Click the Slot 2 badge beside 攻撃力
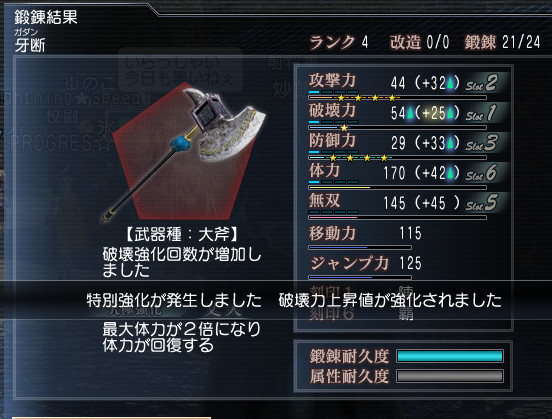Viewport: 552px width, 419px height. [x=481, y=83]
